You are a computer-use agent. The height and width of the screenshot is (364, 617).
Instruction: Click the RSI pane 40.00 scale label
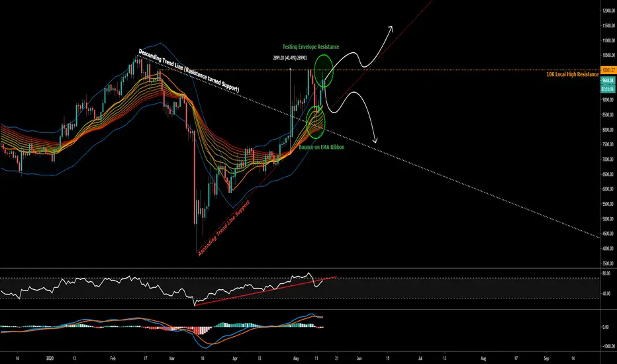coord(606,294)
